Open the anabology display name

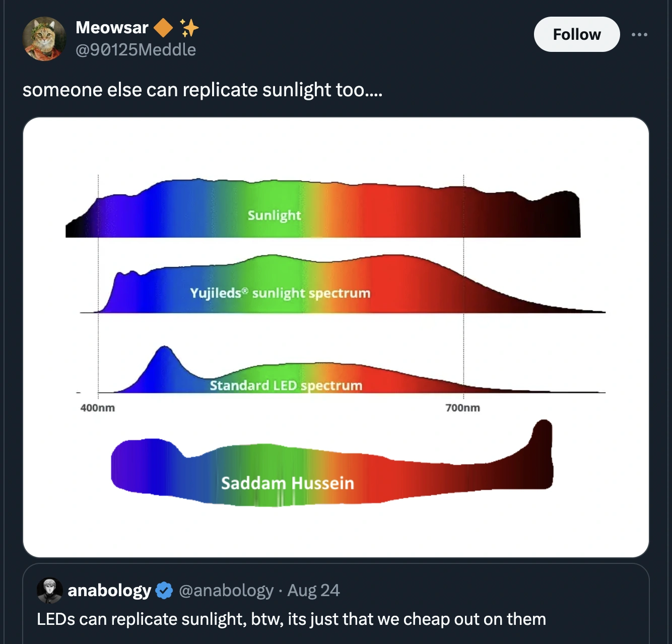tap(109, 590)
